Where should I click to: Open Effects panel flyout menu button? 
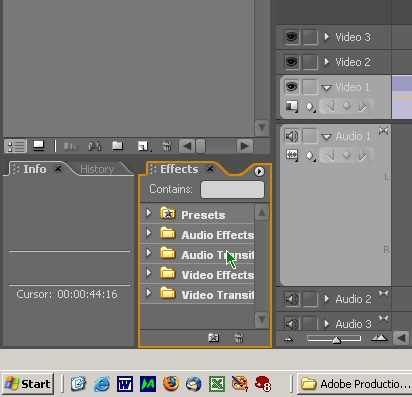tap(259, 171)
